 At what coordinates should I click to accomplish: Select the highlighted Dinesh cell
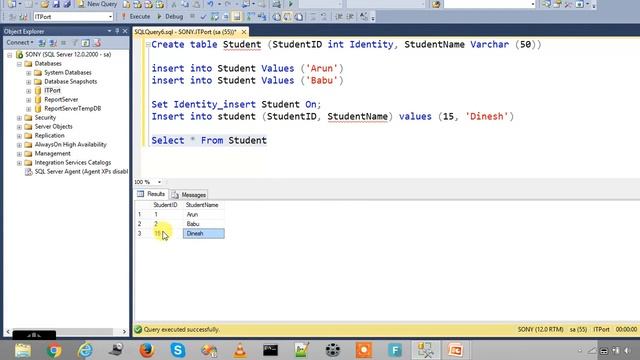203,233
